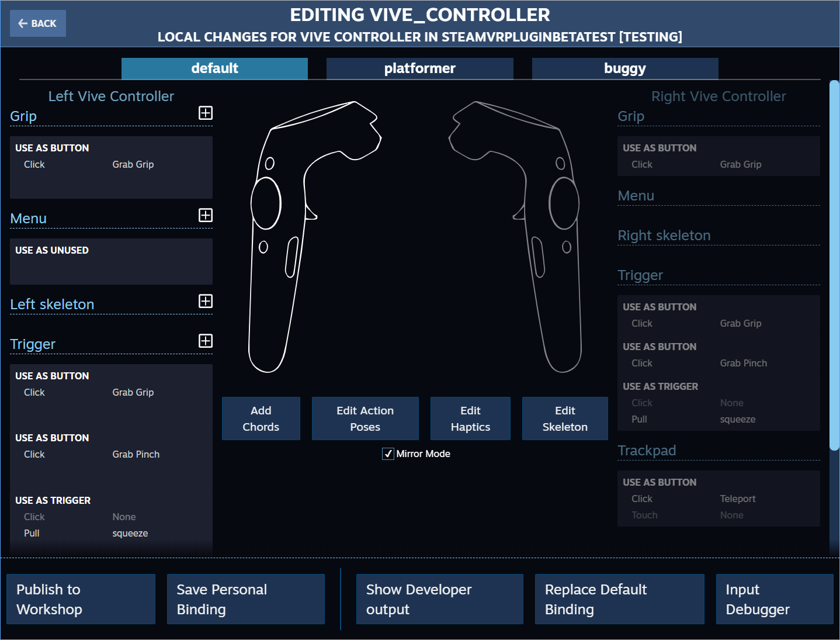The height and width of the screenshot is (640, 840).
Task: Toggle the Mirror Mode checkbox
Action: [x=388, y=454]
